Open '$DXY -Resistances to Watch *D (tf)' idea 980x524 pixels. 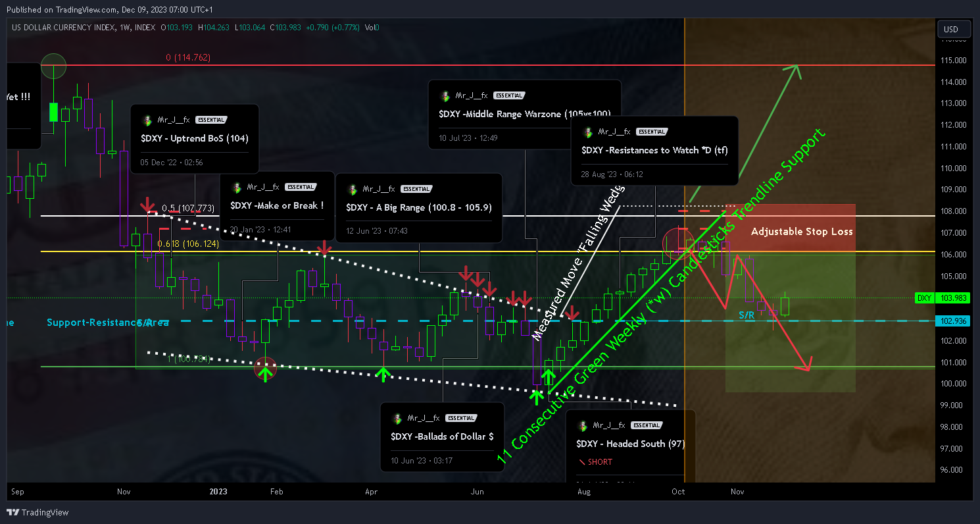654,150
